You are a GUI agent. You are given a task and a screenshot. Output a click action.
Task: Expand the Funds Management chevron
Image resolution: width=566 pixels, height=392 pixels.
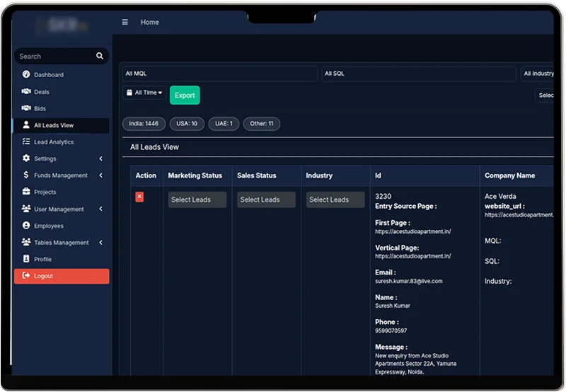[x=100, y=175]
